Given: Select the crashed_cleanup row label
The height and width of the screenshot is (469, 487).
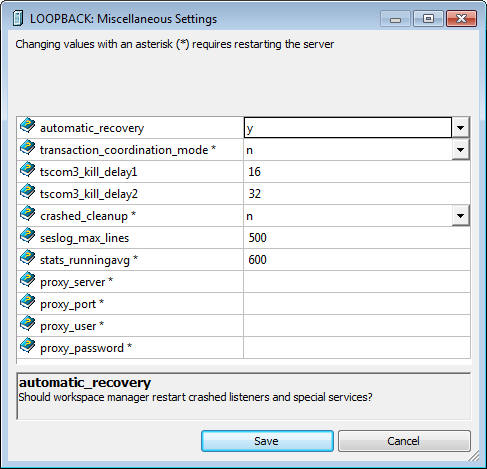Looking at the screenshot, I should (88, 216).
